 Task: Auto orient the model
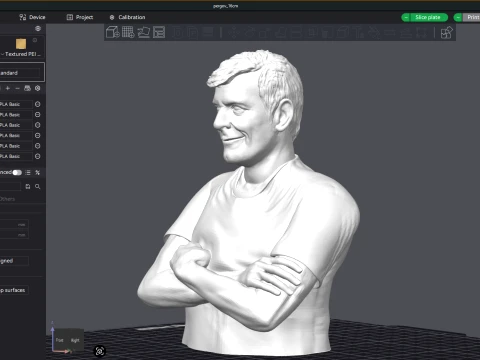coord(144,32)
